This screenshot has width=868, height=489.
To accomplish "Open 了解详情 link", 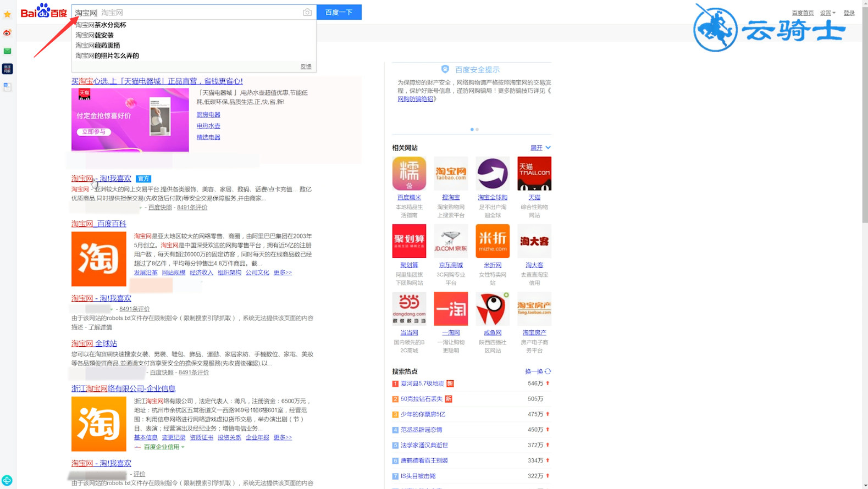I will coord(100,327).
